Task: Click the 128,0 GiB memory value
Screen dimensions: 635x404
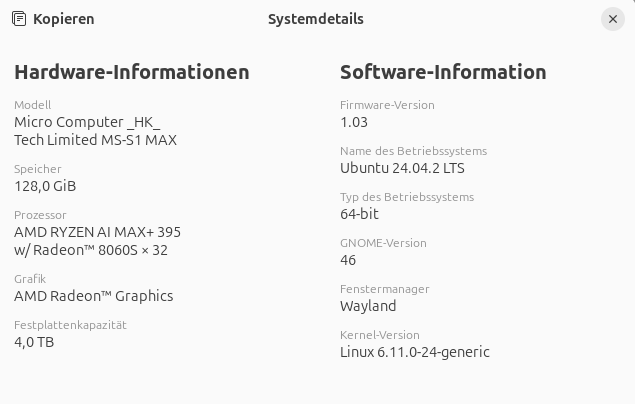Action: pos(45,186)
